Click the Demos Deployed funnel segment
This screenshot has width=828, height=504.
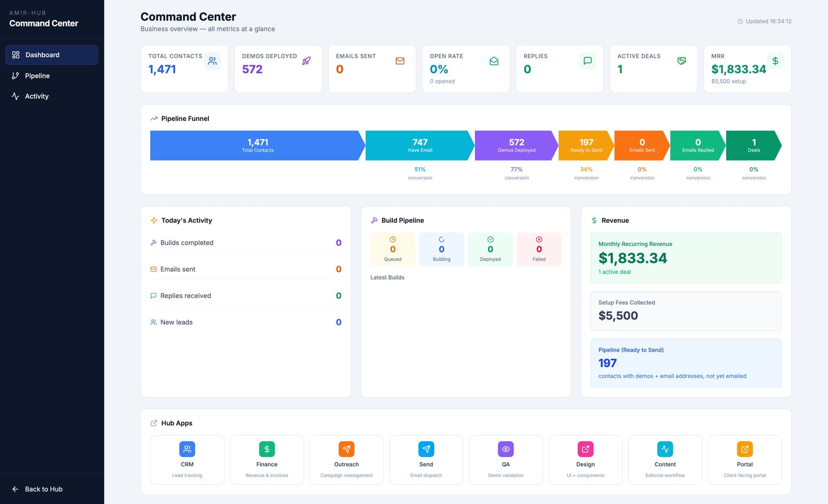click(x=516, y=145)
